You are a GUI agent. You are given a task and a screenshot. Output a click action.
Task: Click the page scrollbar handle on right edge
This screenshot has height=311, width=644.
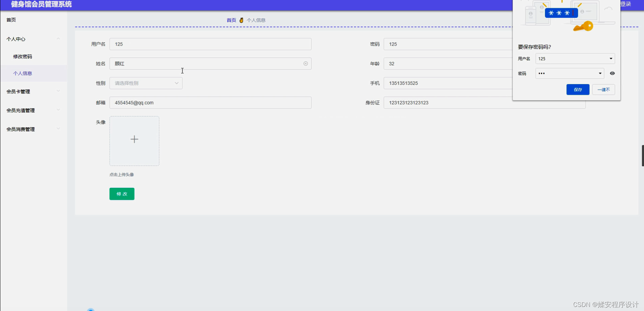(643, 156)
